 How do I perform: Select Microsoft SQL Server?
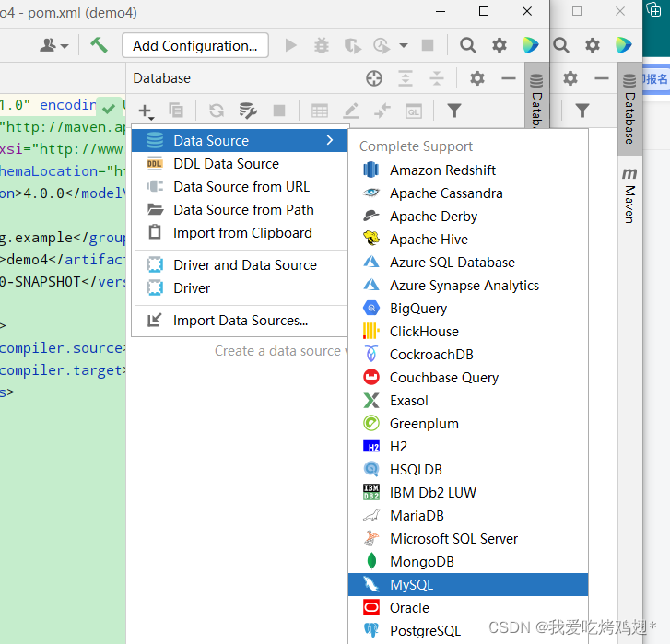point(468,539)
